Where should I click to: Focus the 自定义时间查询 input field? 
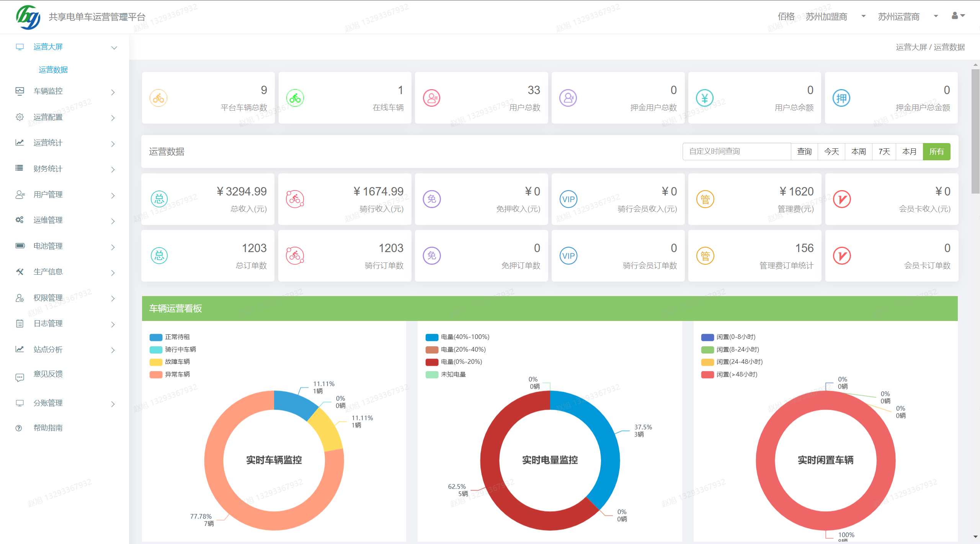[736, 152]
